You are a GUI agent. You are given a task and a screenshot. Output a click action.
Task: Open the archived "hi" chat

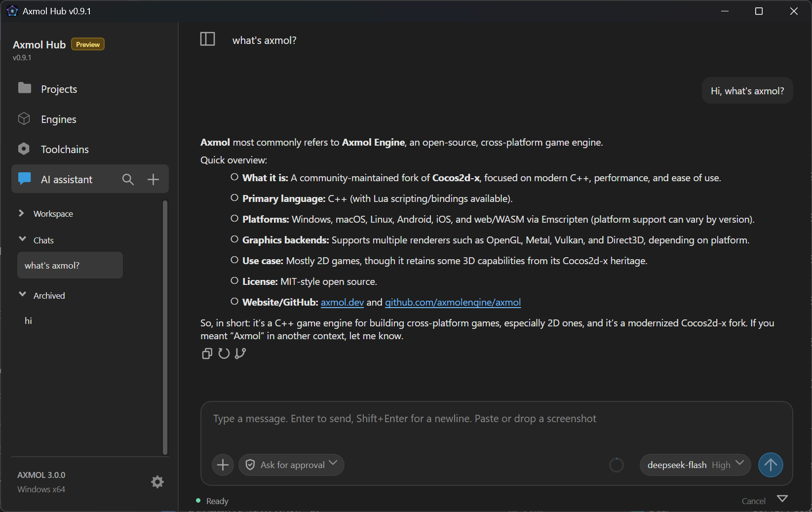pyautogui.click(x=28, y=321)
